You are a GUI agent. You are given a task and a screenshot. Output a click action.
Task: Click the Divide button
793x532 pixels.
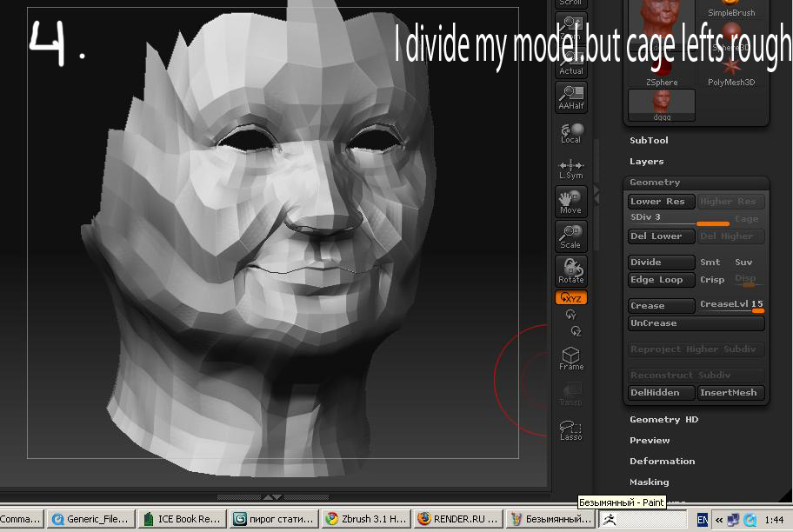[x=662, y=262]
